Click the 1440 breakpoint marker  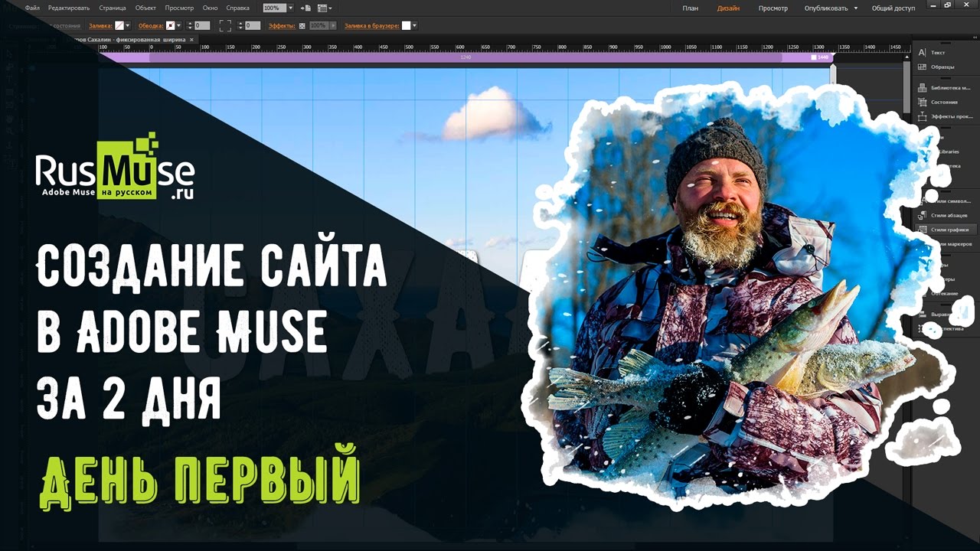coord(820,57)
